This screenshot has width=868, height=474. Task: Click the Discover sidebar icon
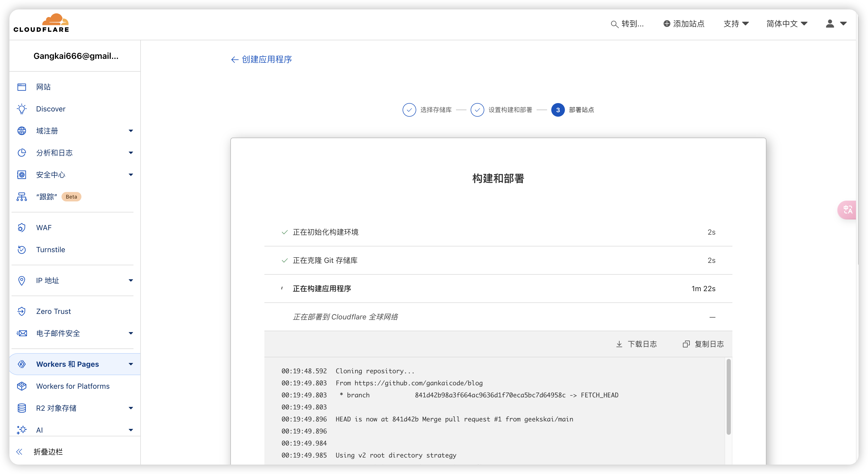21,109
